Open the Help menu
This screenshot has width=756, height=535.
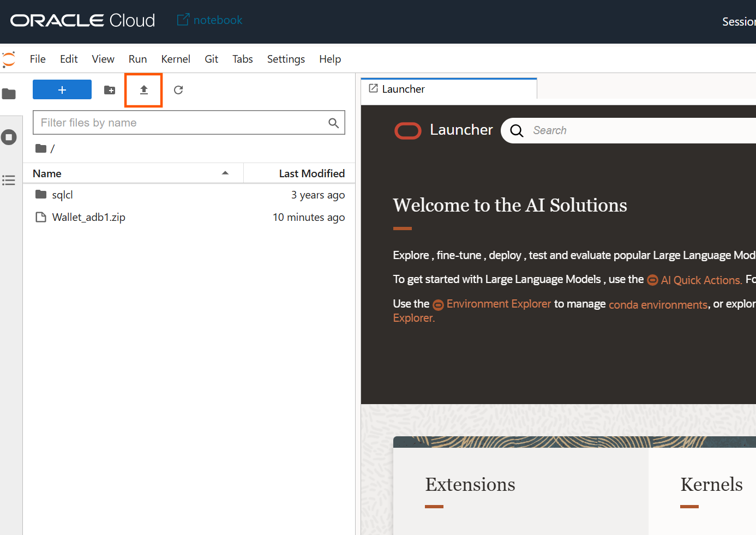[x=330, y=59]
